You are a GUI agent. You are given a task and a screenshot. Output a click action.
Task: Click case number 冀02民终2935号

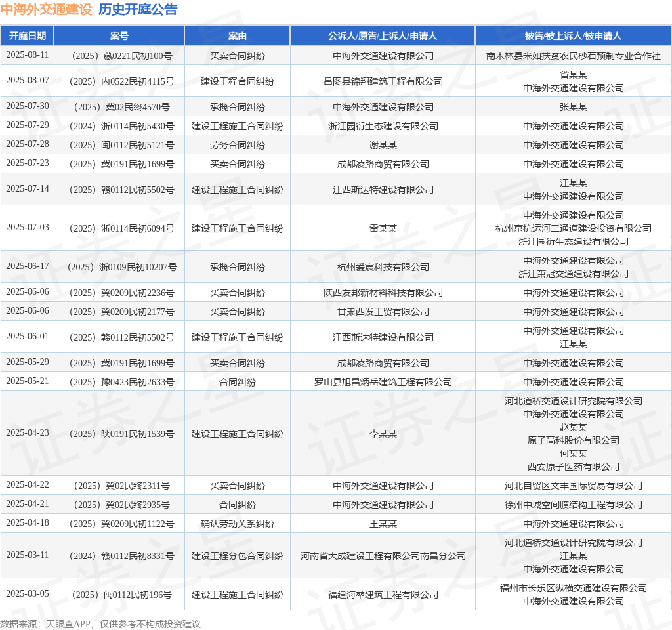122,505
